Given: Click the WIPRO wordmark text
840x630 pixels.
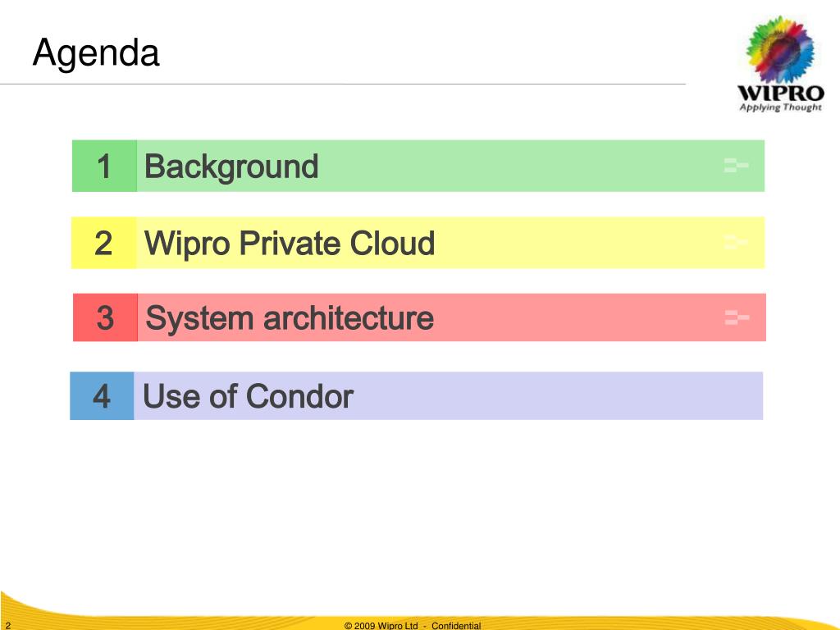Looking at the screenshot, I should point(781,94).
